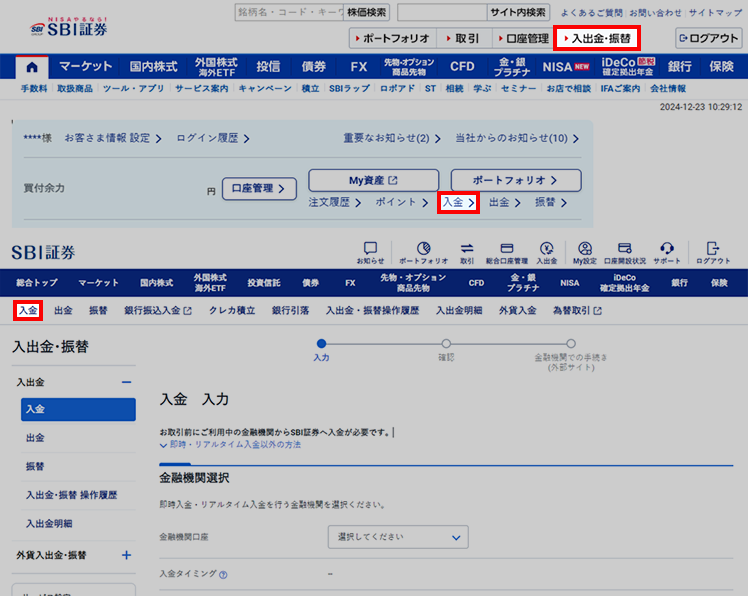
Task: Click the 株価検索 button
Action: (x=366, y=12)
